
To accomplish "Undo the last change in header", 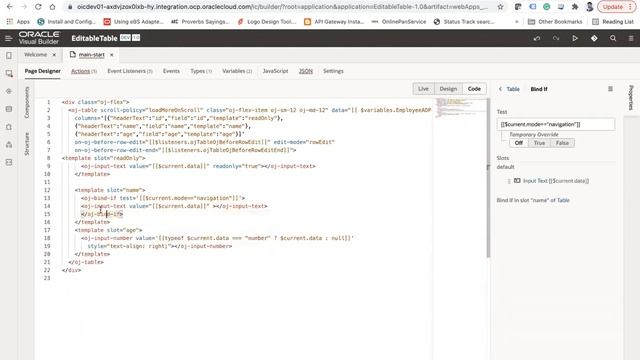I will pyautogui.click(x=537, y=38).
